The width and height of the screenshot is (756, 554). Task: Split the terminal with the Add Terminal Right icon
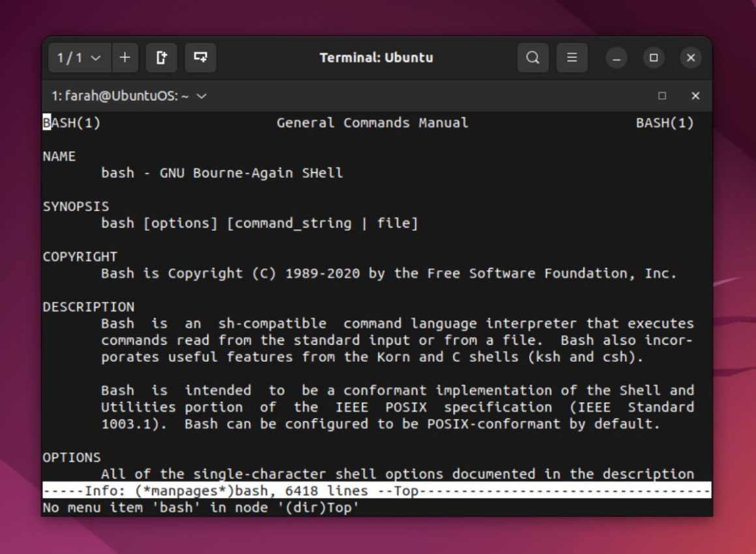tap(162, 57)
